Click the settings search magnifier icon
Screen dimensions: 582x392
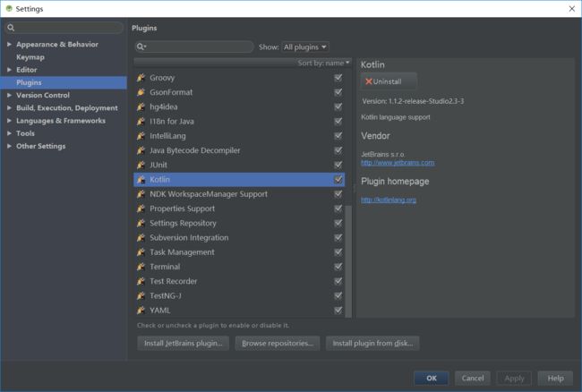click(x=11, y=28)
